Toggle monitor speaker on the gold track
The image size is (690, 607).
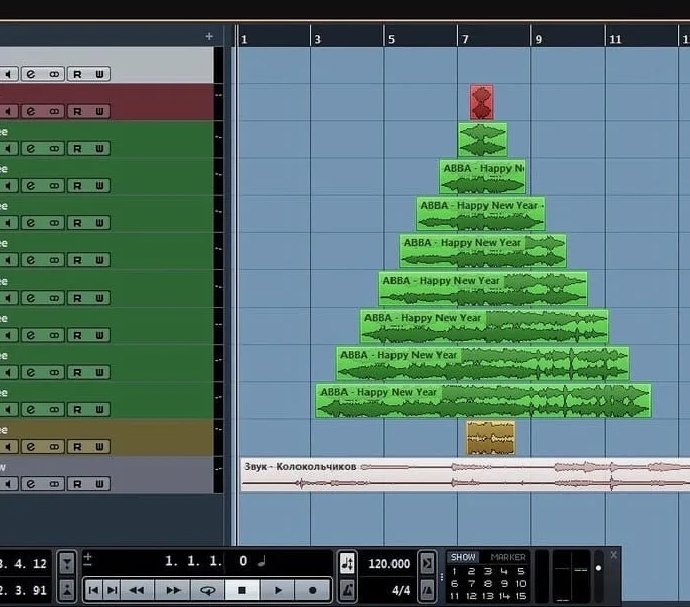[x=8, y=447]
